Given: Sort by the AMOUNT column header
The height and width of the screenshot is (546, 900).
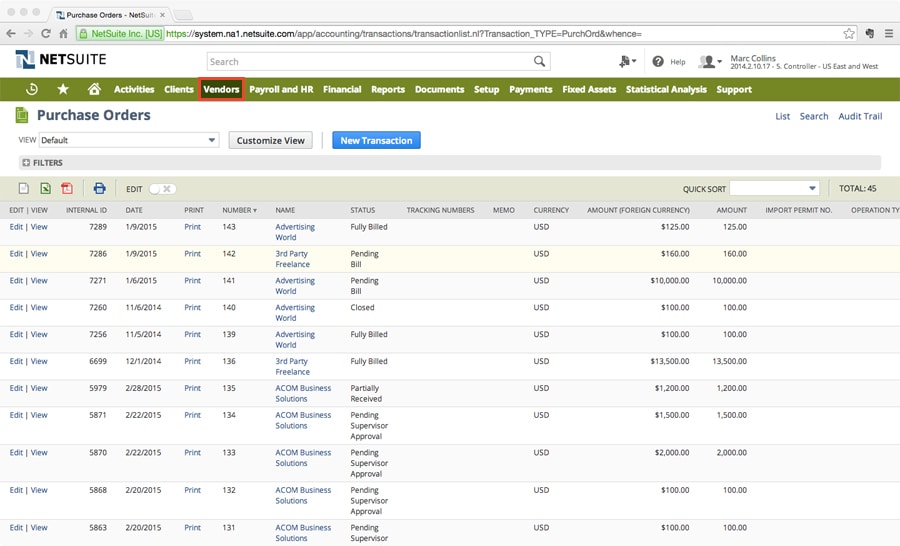Looking at the screenshot, I should tap(731, 210).
